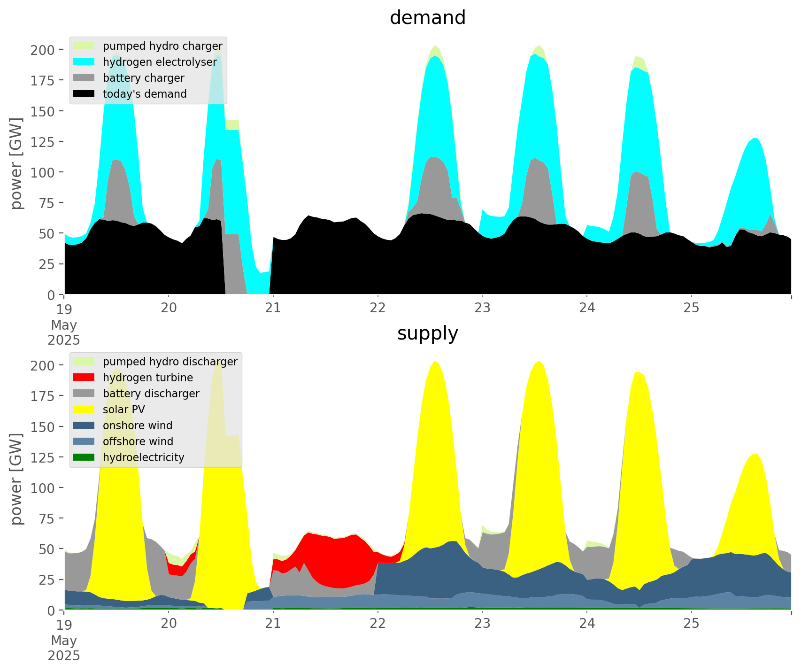The width and height of the screenshot is (801, 672).
Task: Click the 100 y-axis tick on demand chart
Action: click(x=43, y=172)
